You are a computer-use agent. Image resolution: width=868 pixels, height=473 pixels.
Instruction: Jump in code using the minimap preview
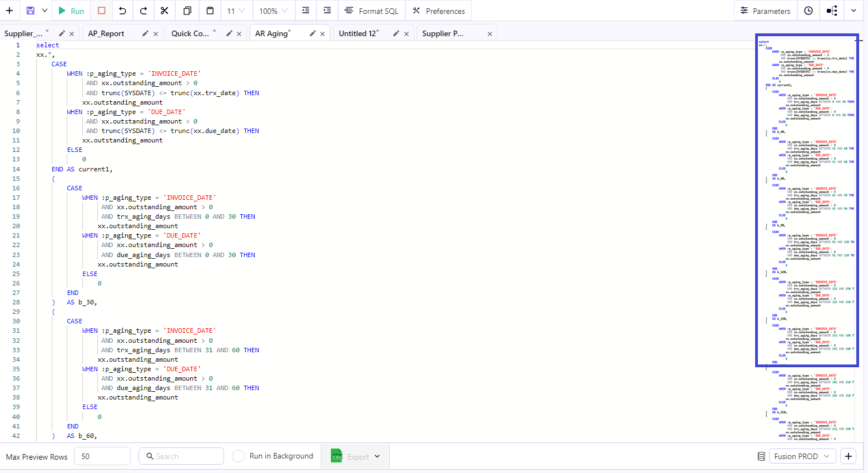[x=807, y=200]
